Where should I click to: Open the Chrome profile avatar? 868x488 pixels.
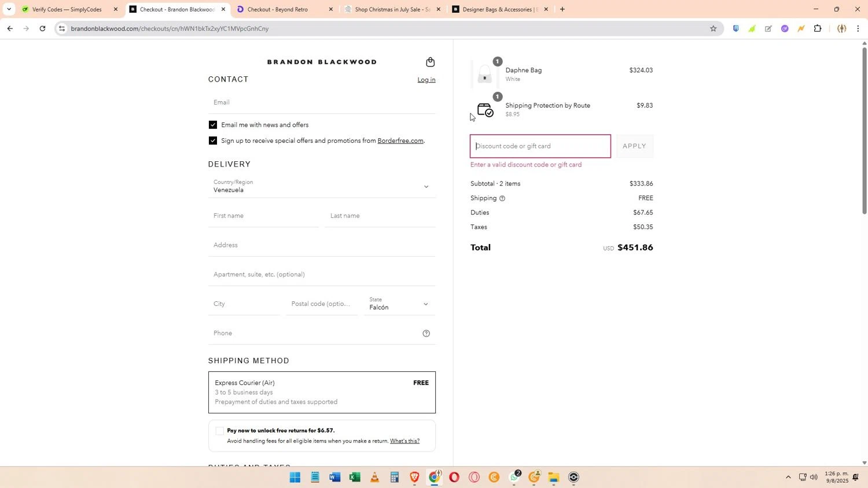[x=841, y=28]
